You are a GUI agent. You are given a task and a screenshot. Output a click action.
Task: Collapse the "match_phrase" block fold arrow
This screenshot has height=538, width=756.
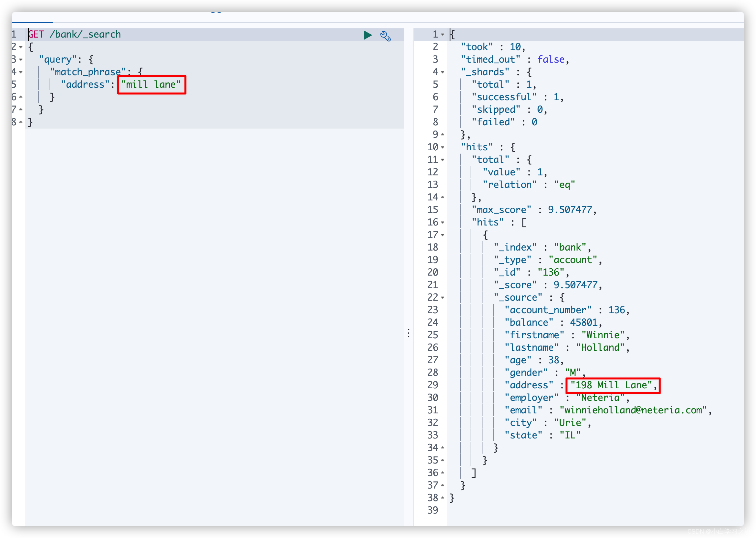point(21,72)
